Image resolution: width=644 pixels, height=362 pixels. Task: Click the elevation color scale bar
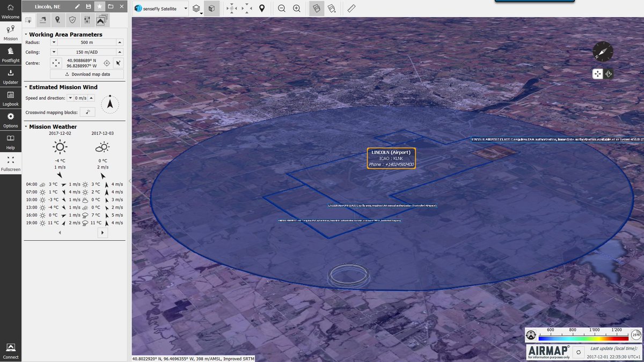(x=583, y=338)
